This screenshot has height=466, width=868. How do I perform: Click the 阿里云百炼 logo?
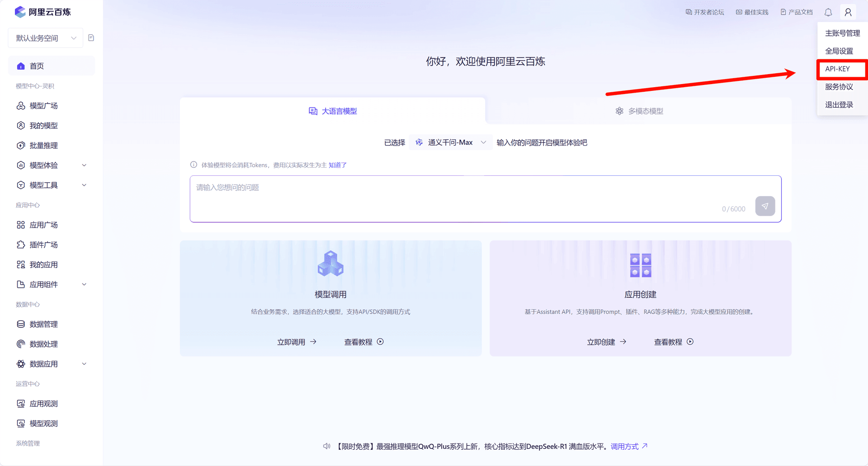pyautogui.click(x=42, y=12)
